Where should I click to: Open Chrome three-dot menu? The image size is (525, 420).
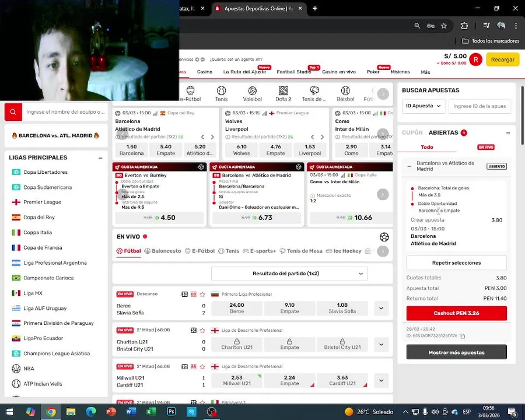point(516,26)
